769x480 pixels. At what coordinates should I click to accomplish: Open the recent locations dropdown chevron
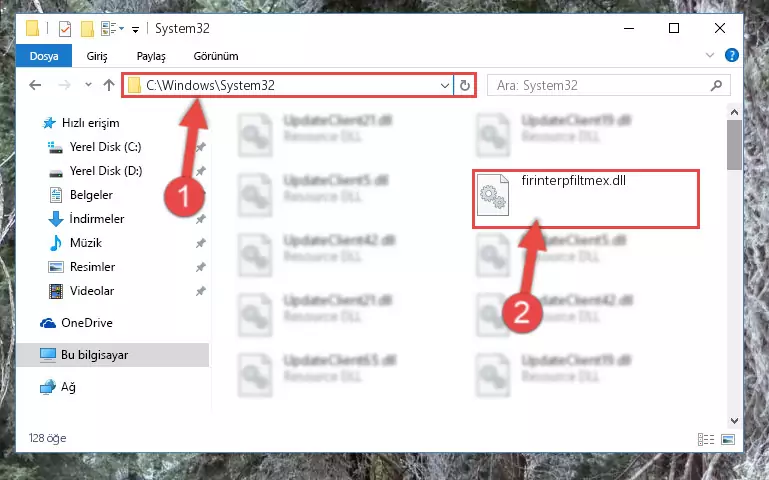pyautogui.click(x=88, y=85)
